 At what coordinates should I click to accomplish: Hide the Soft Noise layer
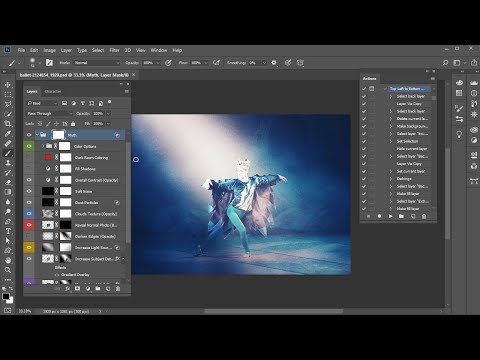(x=29, y=191)
